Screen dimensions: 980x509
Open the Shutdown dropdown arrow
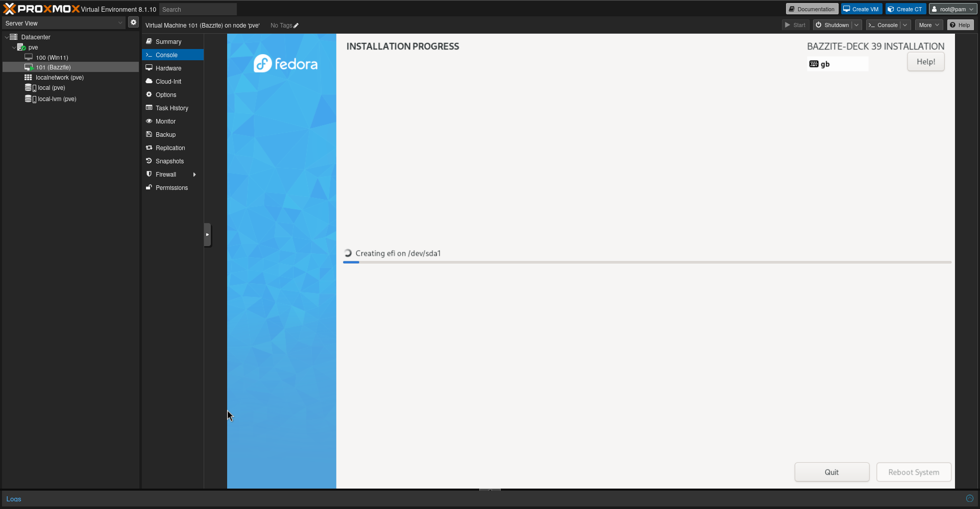click(x=856, y=25)
